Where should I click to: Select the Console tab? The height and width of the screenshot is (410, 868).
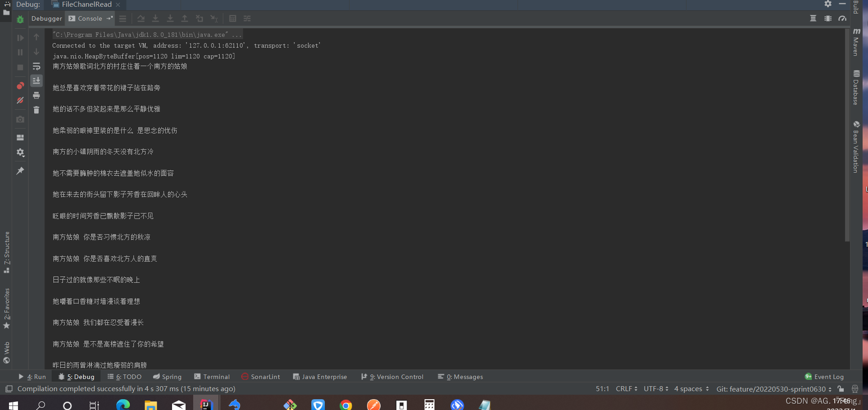pyautogui.click(x=90, y=18)
